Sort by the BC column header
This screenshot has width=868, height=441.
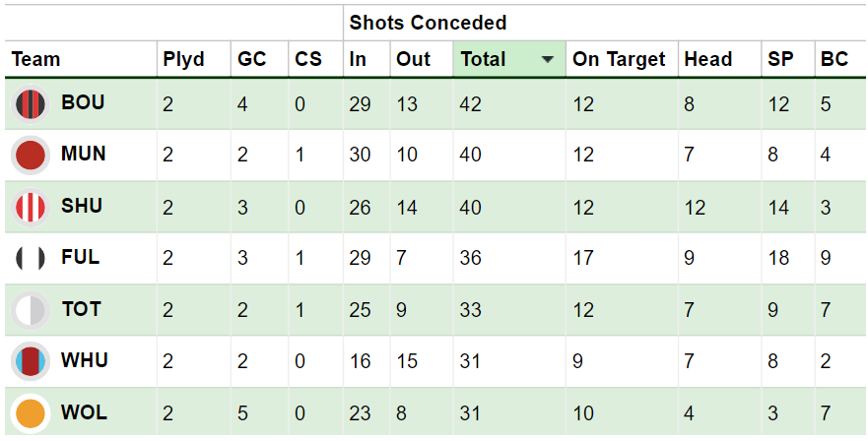point(835,59)
